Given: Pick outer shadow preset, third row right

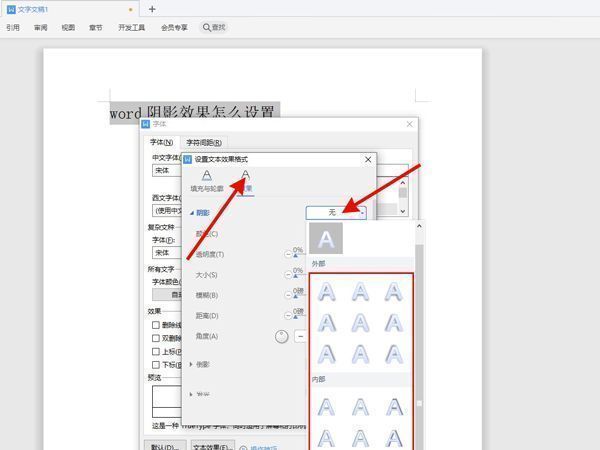Looking at the screenshot, I should [394, 354].
